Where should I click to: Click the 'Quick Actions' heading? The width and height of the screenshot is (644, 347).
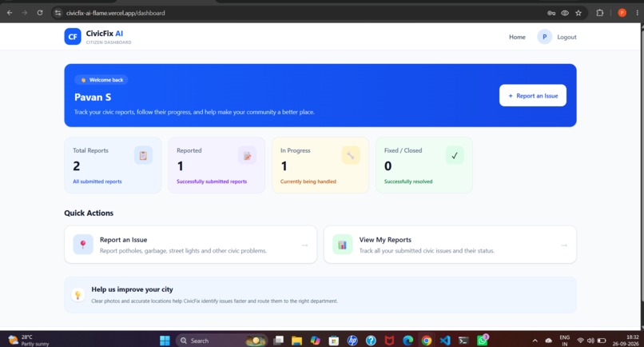click(89, 213)
